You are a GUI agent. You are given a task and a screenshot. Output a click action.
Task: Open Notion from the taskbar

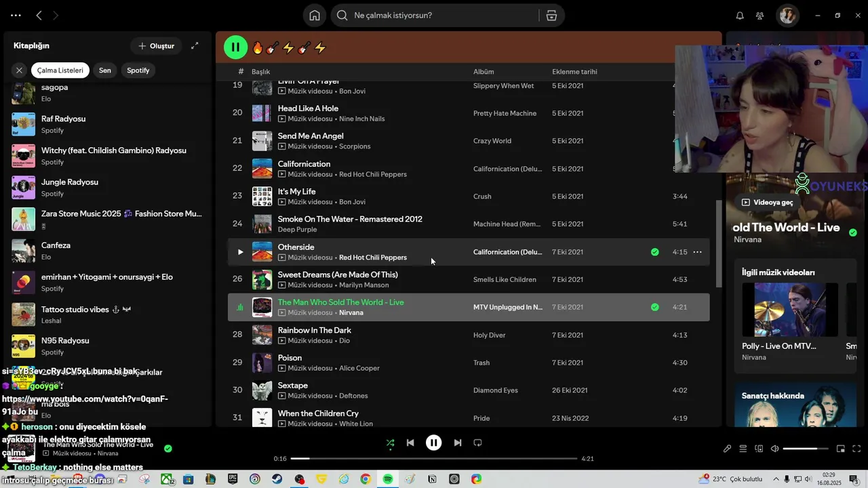432,479
